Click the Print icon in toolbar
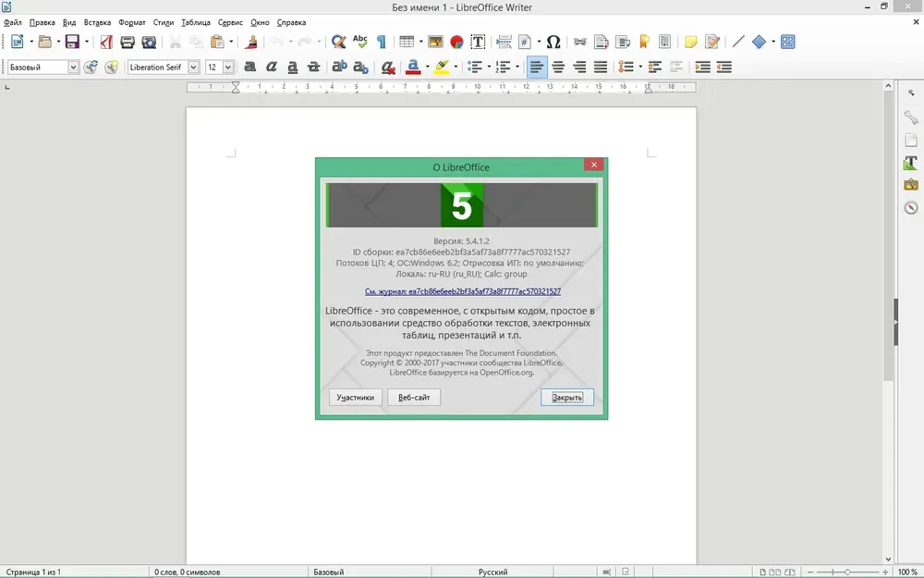This screenshot has height=578, width=924. pos(128,42)
